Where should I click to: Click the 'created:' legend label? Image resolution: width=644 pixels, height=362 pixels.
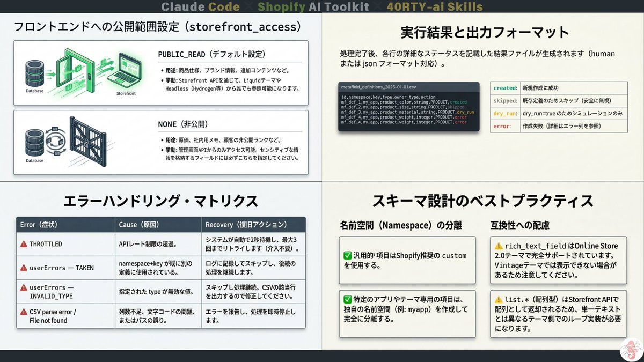(x=505, y=88)
